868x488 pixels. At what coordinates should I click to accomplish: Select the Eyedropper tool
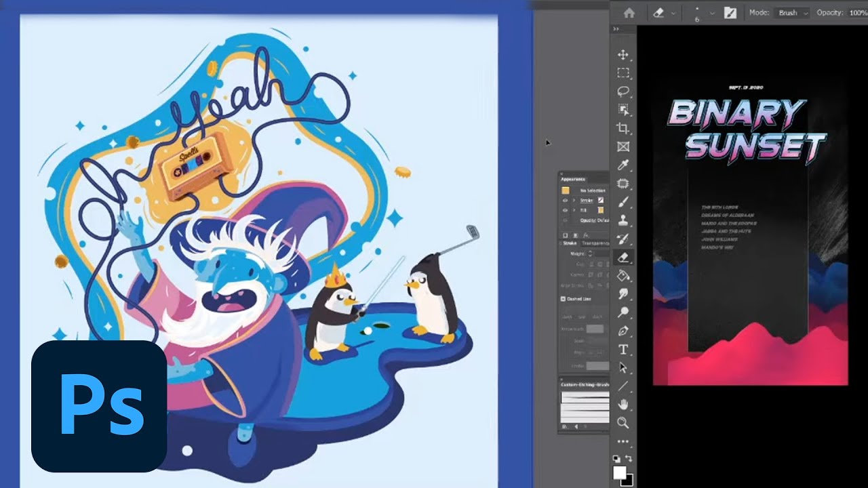click(x=623, y=165)
